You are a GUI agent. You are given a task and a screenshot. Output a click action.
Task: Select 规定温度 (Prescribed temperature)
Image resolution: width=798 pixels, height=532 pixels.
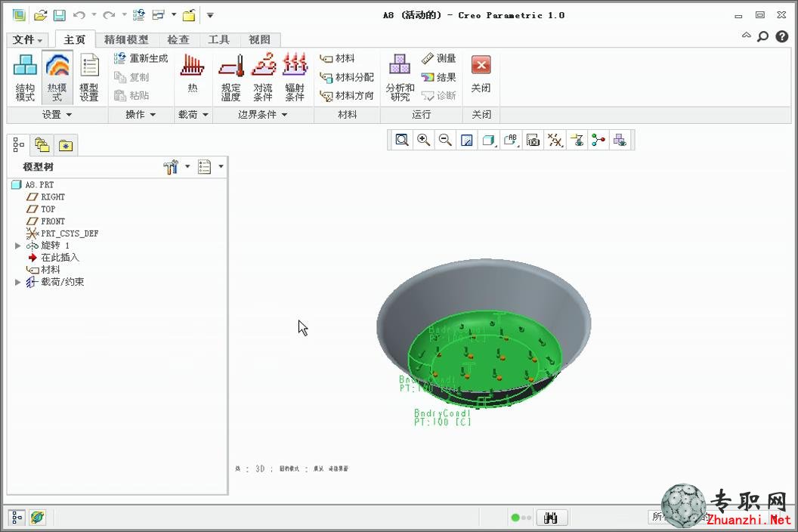point(230,77)
